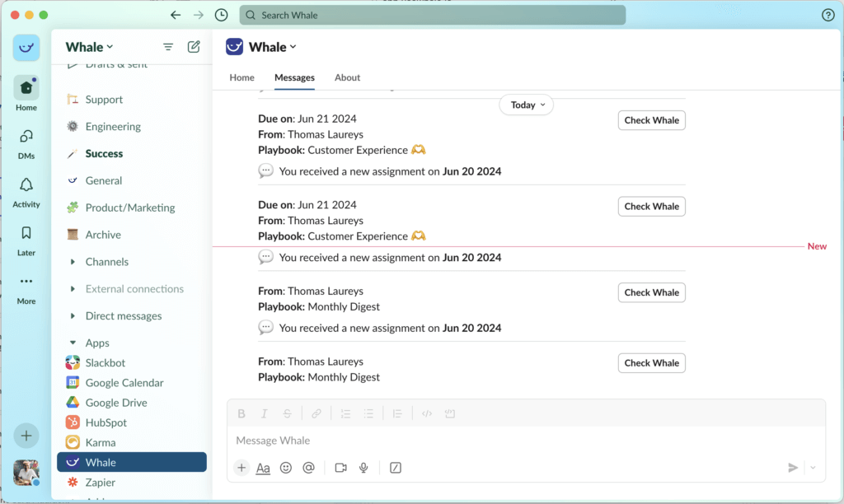Switch to the About tab
This screenshot has height=504, width=844.
click(347, 77)
